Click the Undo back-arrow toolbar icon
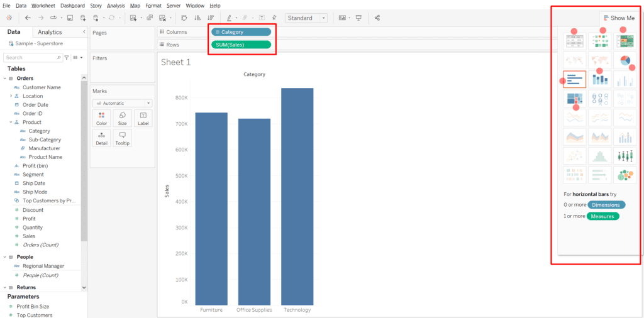Image resolution: width=644 pixels, height=318 pixels. [28, 18]
